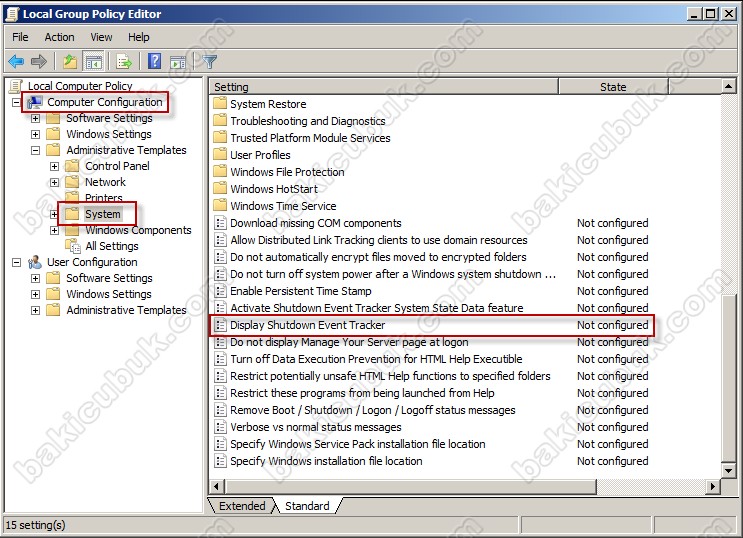
Task: Collapse Administrative Templates under Computer Configuration
Action: coord(36,150)
